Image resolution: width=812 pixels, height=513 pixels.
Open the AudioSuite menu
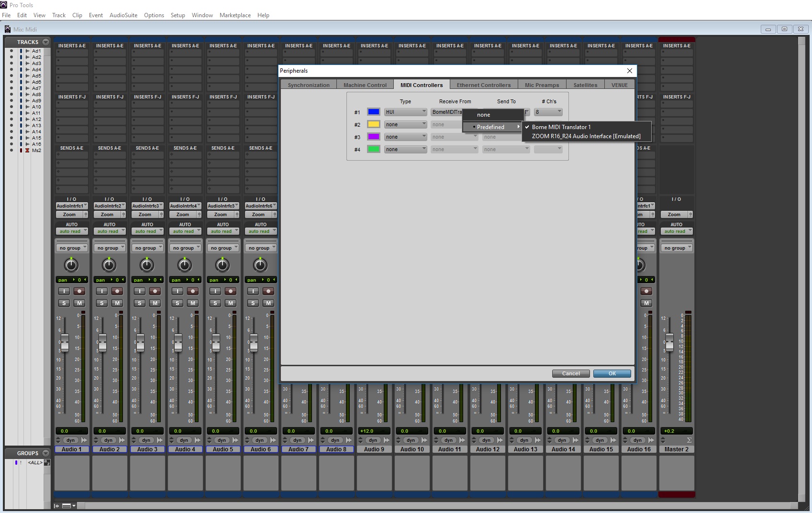123,15
